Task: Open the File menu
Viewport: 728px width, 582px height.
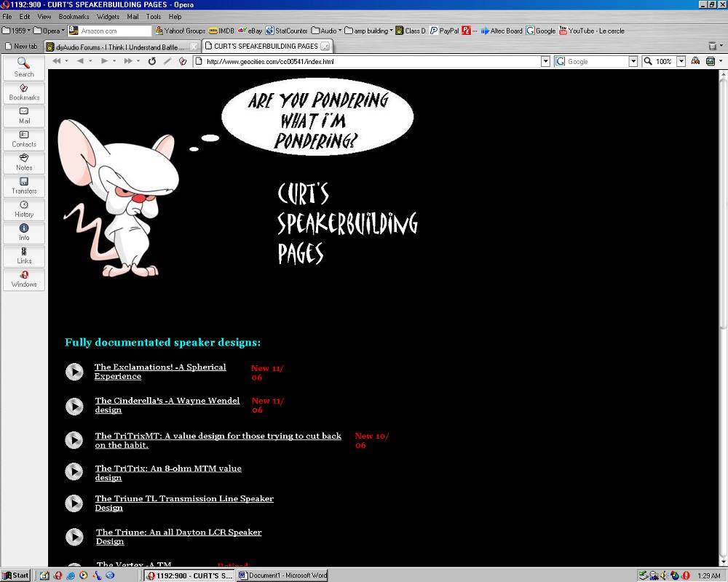Action: 7,16
